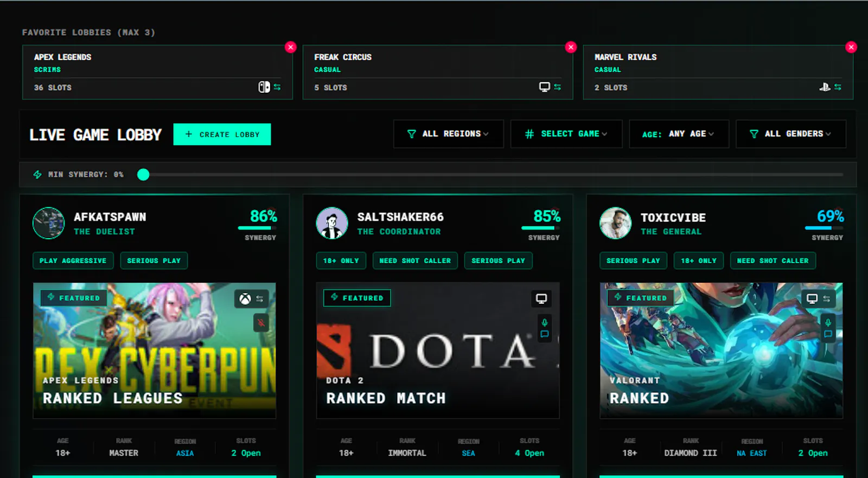This screenshot has height=478, width=868.
Task: Click text chat icon on Valorant card
Action: [x=828, y=334]
